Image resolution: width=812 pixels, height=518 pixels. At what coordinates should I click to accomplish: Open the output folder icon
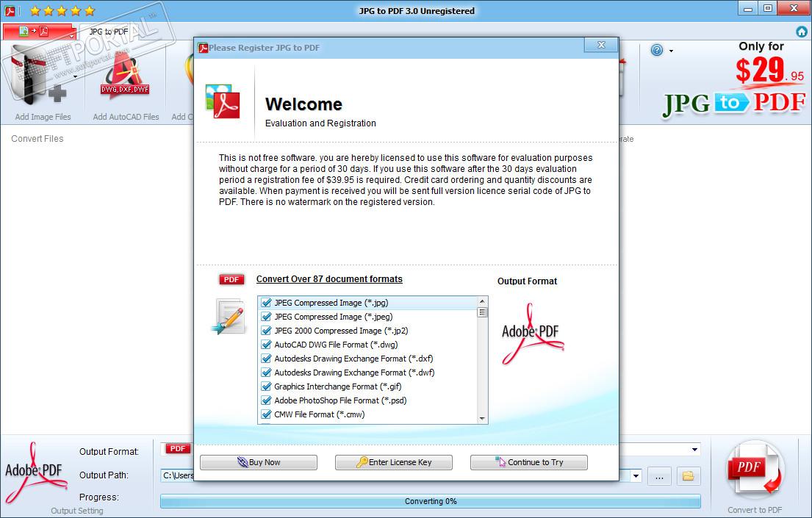[689, 475]
